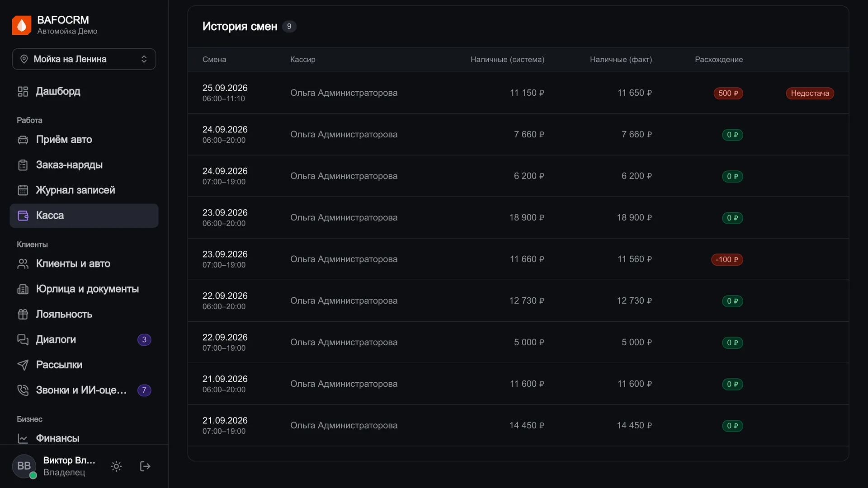This screenshot has height=488, width=868.
Task: Click the Диалоги badge showing 3
Action: (144, 340)
